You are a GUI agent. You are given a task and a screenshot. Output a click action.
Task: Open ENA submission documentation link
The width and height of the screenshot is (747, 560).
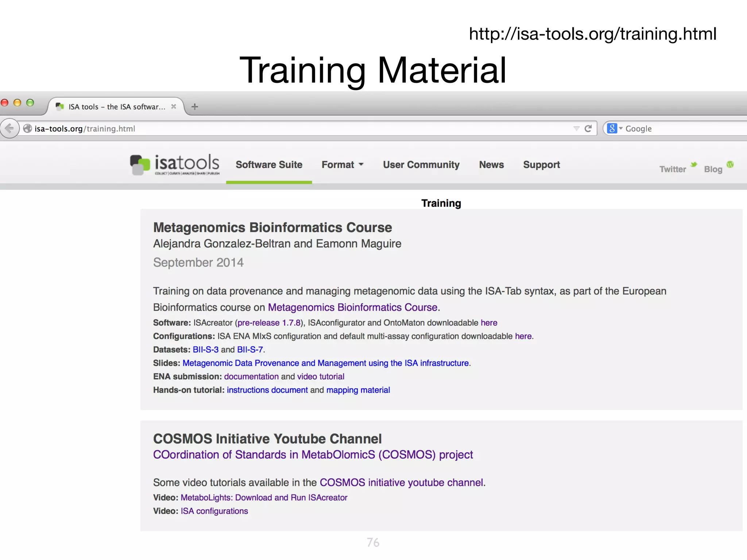click(x=251, y=377)
